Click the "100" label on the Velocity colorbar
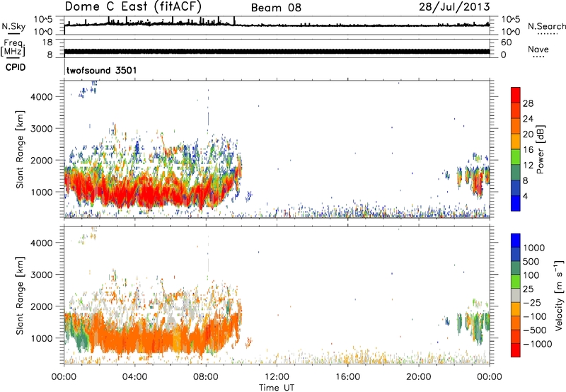 click(531, 275)
